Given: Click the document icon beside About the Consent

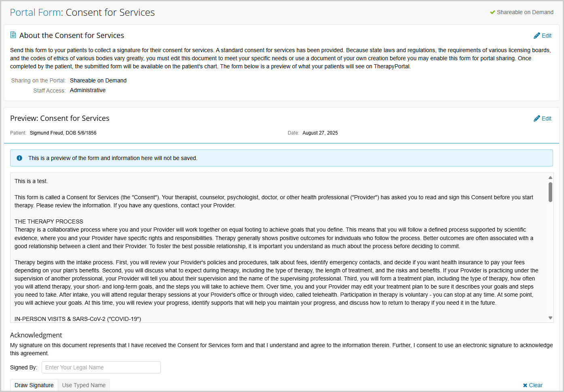Looking at the screenshot, I should [13, 35].
